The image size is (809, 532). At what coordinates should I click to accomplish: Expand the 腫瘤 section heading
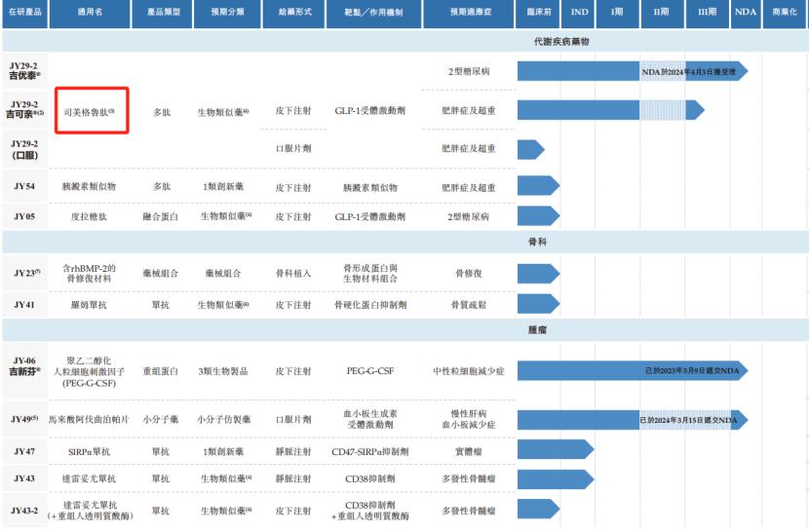[540, 330]
